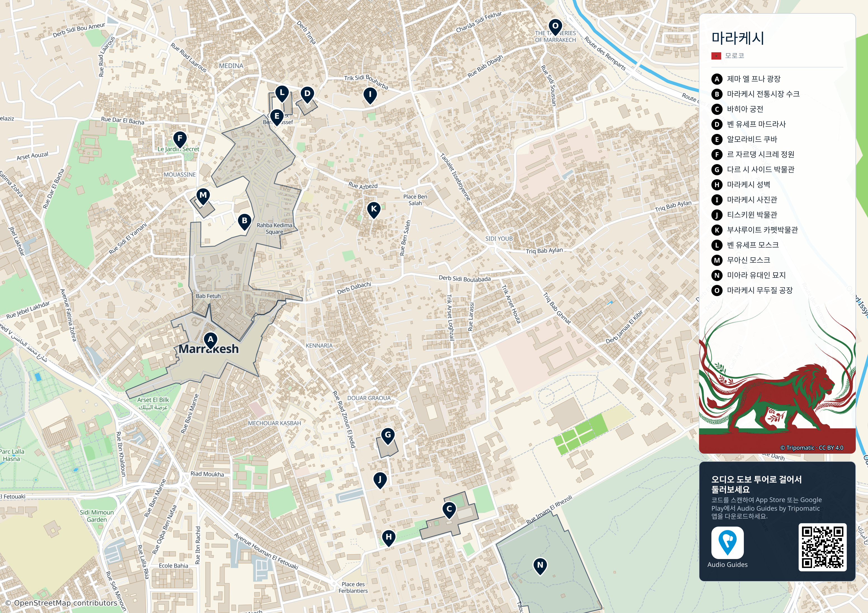Select map pin H on the green strip
The height and width of the screenshot is (613, 868).
(x=389, y=538)
